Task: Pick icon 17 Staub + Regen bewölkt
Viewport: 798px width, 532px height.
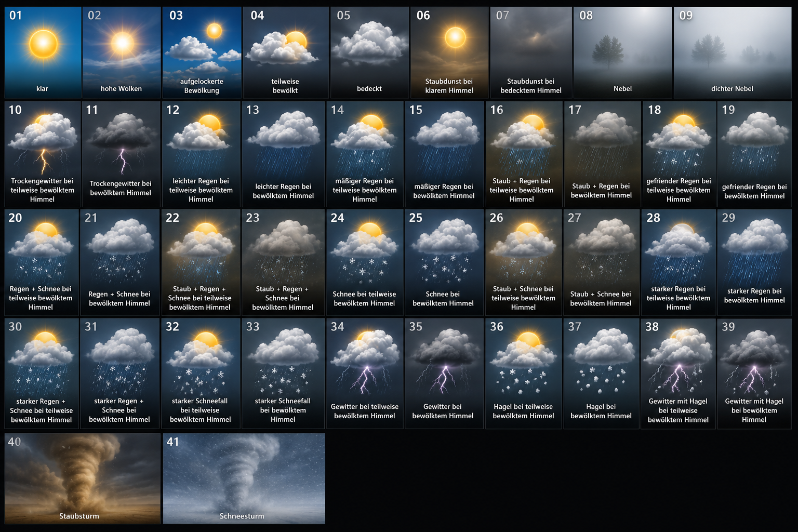Action: (602, 154)
